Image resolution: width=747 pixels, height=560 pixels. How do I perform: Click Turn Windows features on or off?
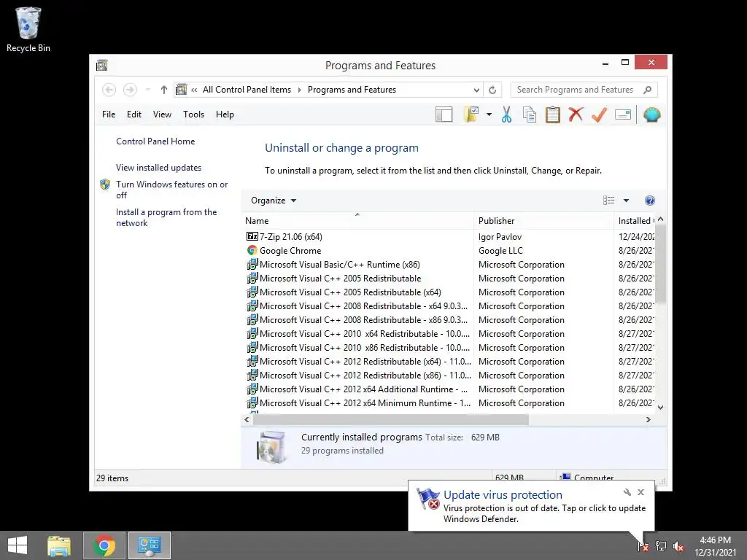coord(172,190)
